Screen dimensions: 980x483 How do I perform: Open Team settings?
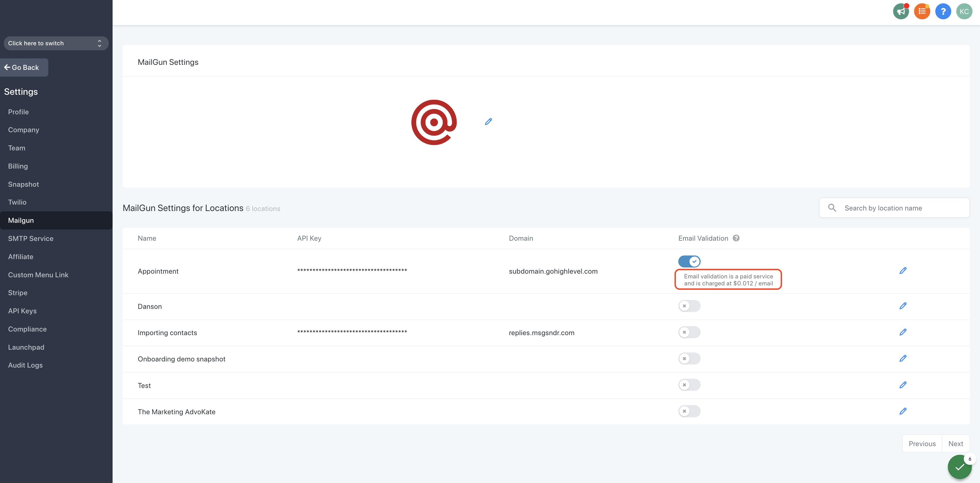point(17,148)
